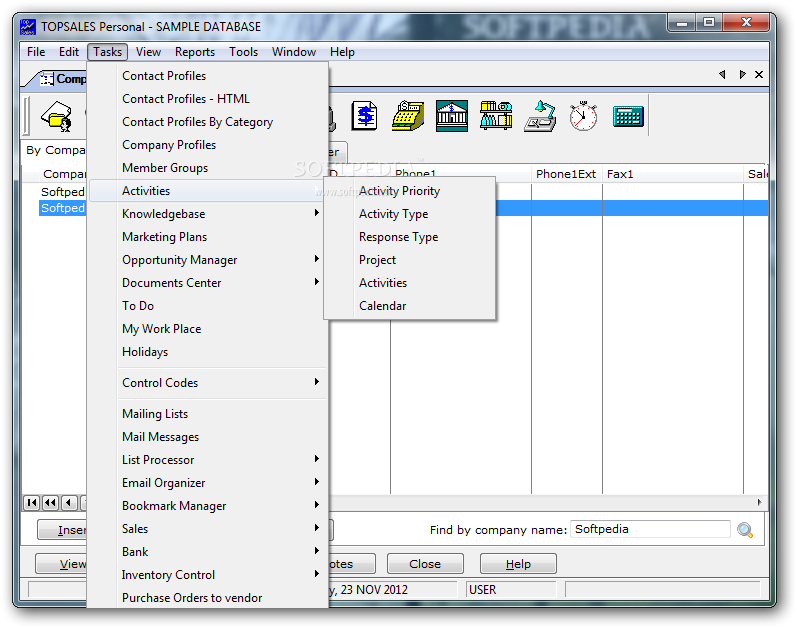Choose Activity Priority in submenu
797x628 pixels.
click(410, 191)
